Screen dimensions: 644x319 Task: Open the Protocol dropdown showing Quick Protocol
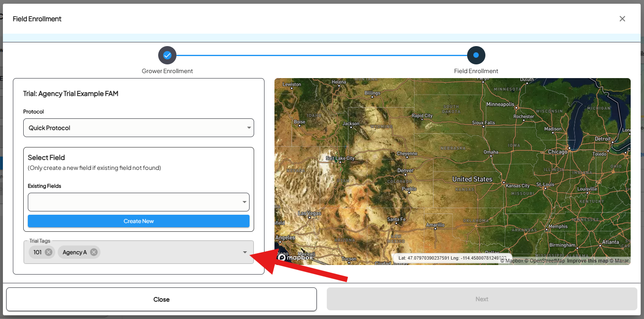point(139,128)
